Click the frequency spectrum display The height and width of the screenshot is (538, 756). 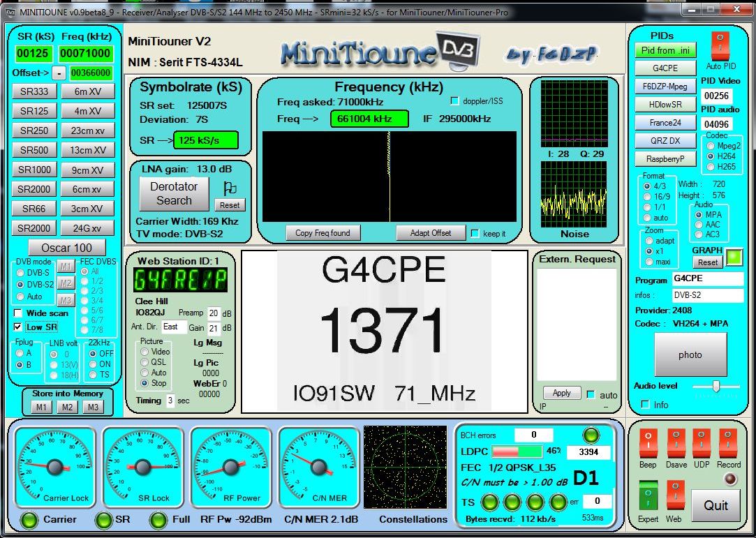[389, 177]
